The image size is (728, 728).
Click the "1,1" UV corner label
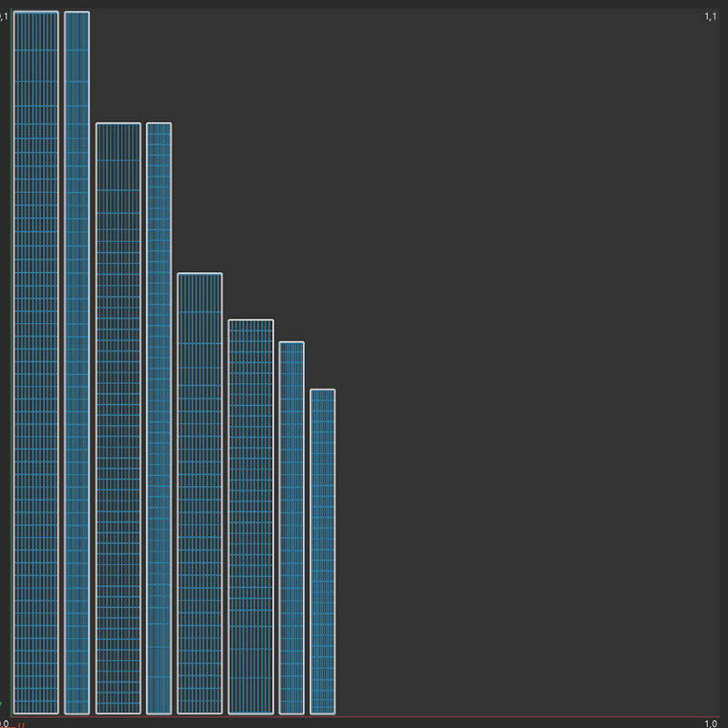(x=711, y=16)
